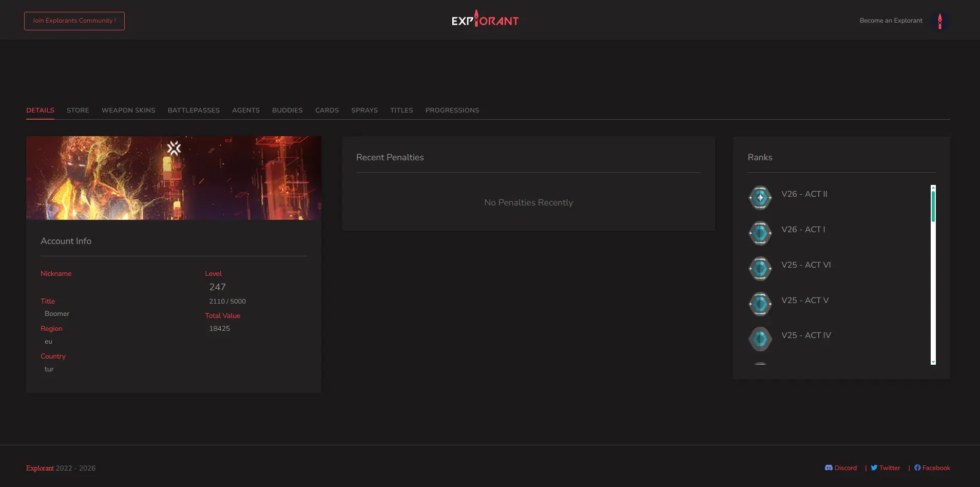The width and height of the screenshot is (980, 487).
Task: Click the V26 - ACT II rank badge
Action: [760, 198]
